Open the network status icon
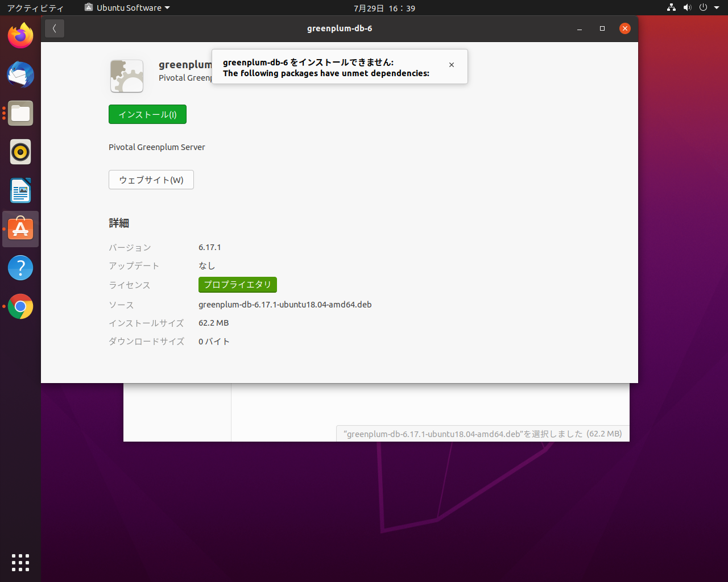 pos(672,8)
